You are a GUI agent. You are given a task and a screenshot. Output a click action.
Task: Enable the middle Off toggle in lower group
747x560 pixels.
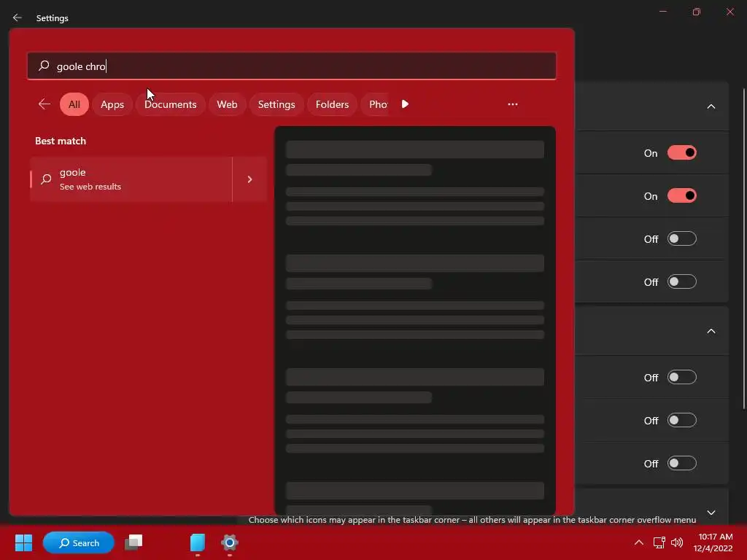[682, 420]
